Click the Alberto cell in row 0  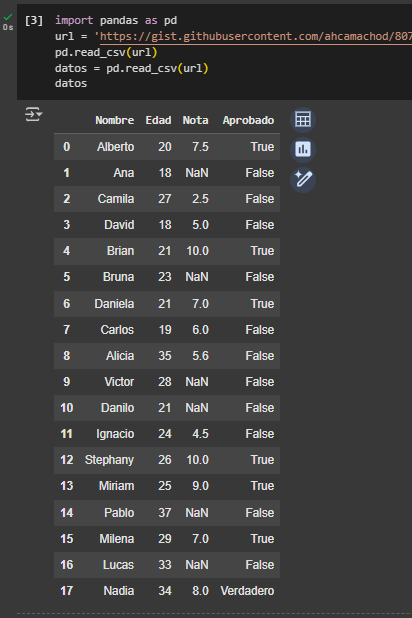point(116,147)
